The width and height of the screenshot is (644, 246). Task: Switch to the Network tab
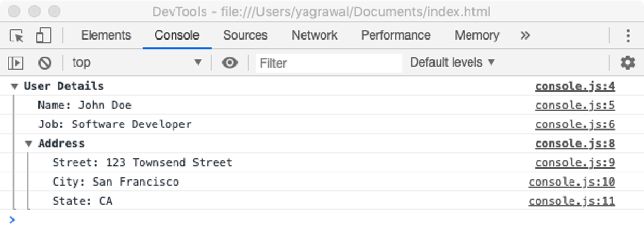(x=314, y=36)
